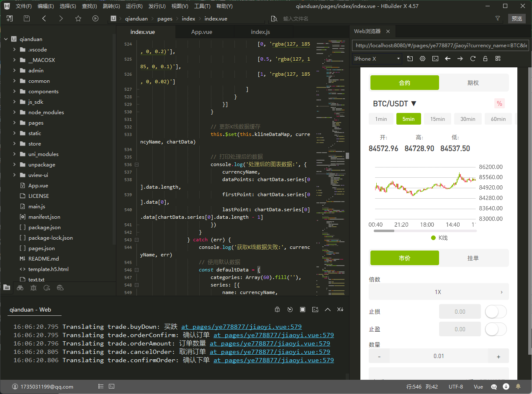Click the save file toolbar icon
Viewport: 532px width, 394px height.
pyautogui.click(x=27, y=18)
